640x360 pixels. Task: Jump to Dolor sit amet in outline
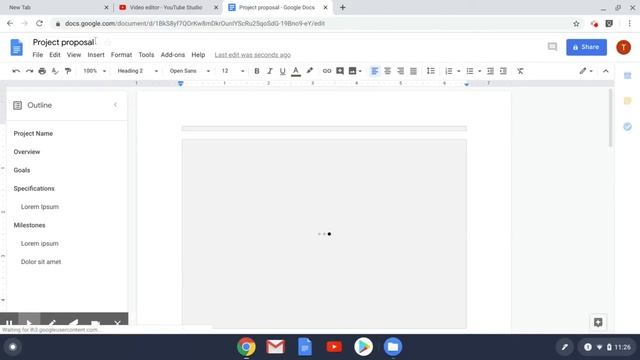[41, 262]
